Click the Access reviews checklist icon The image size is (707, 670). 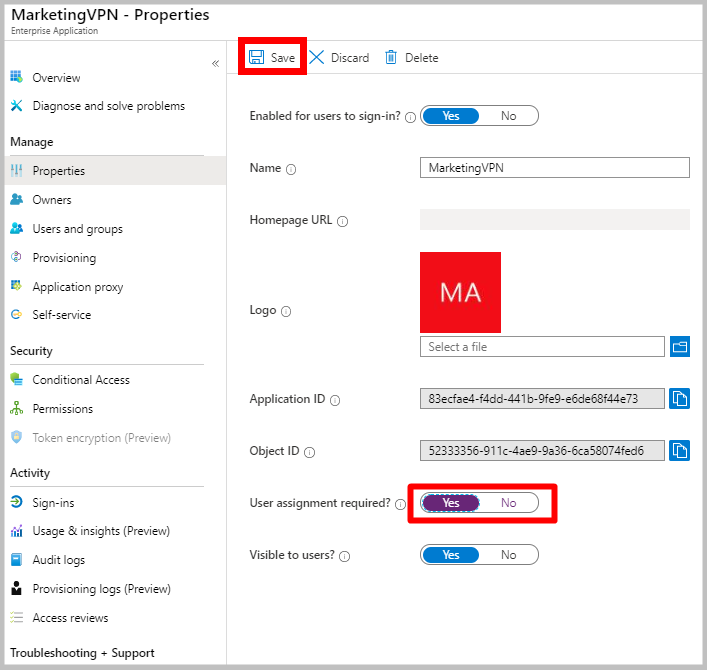(x=17, y=617)
